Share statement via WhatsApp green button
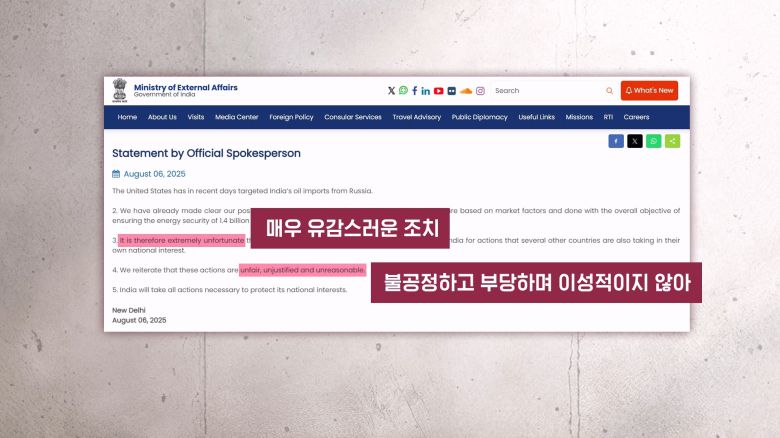This screenshot has height=438, width=780. pyautogui.click(x=654, y=142)
